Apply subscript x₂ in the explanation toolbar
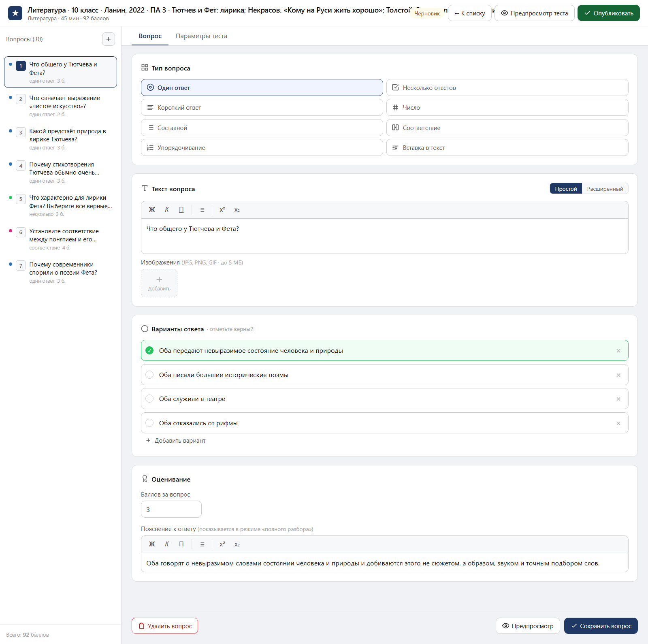This screenshot has height=644, width=648. pyautogui.click(x=237, y=544)
